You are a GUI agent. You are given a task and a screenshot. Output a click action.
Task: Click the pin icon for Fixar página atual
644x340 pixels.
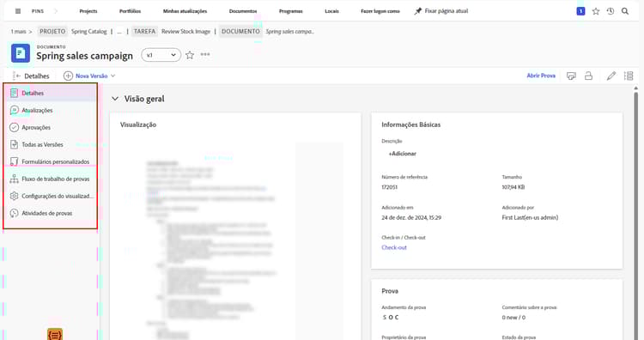pyautogui.click(x=417, y=11)
